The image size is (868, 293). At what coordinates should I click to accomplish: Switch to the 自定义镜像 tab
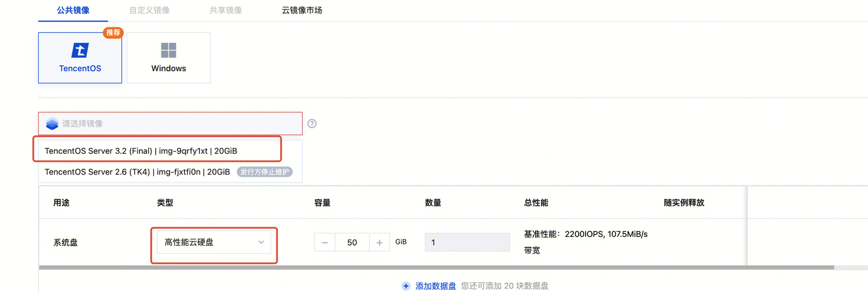pyautogui.click(x=150, y=10)
